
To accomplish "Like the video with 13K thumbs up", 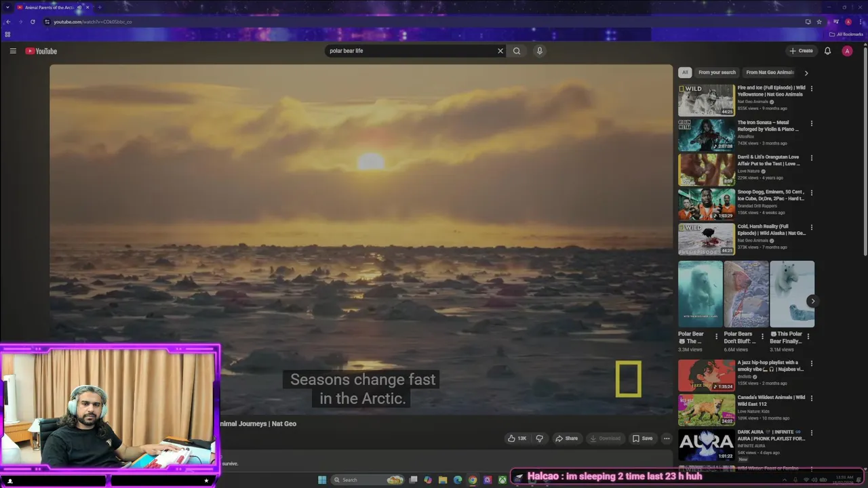I will pyautogui.click(x=517, y=439).
